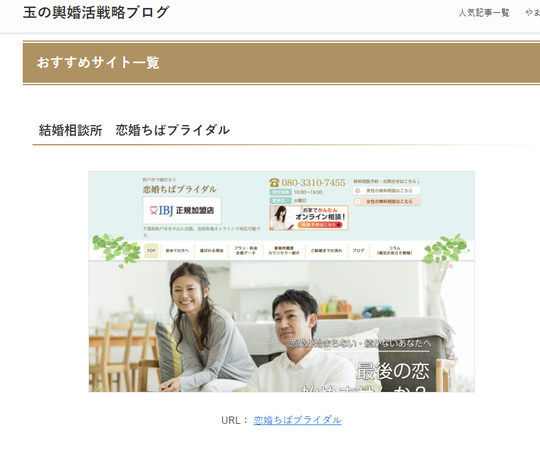540x449 pixels.
Task: Click the 結婚相談所 恋婚ちばブライダル section heading
Action: click(134, 130)
